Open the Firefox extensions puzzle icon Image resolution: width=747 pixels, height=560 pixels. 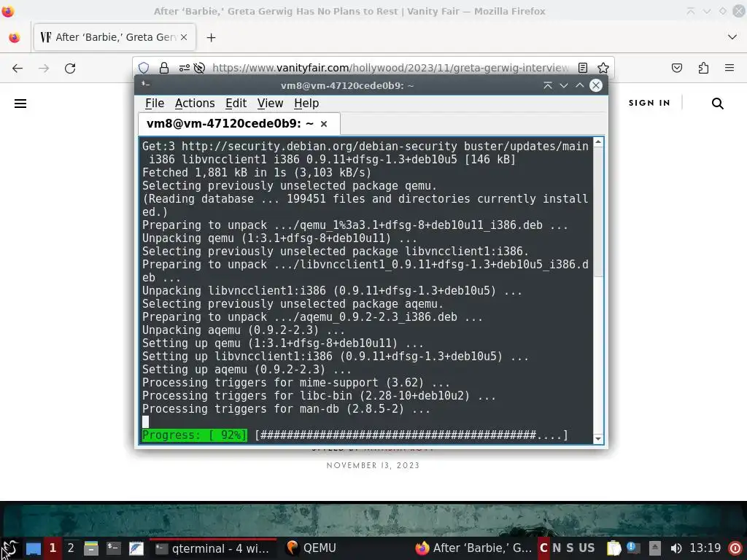[x=703, y=68]
